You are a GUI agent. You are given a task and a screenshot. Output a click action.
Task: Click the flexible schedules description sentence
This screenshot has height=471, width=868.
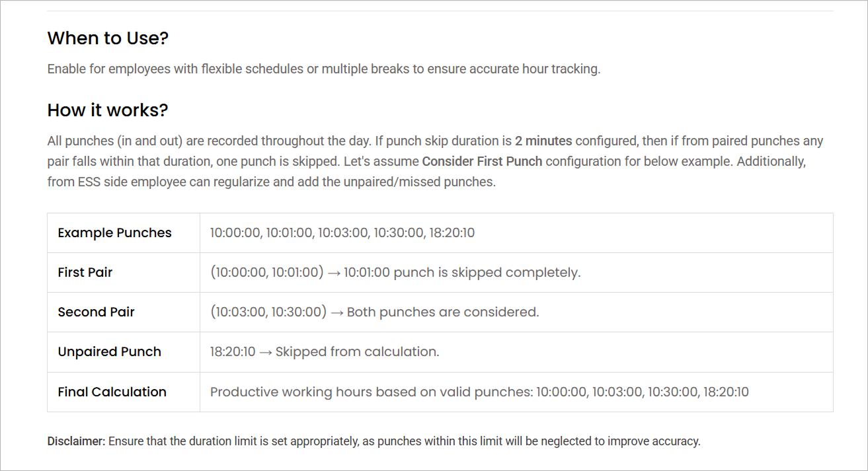coord(323,69)
